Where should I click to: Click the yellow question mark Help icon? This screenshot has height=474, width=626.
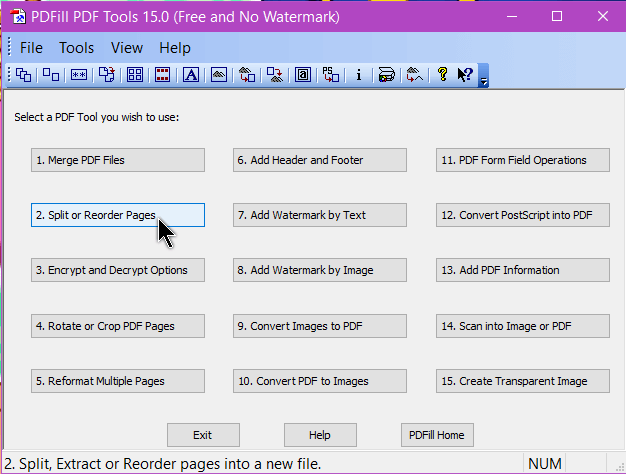pos(442,75)
